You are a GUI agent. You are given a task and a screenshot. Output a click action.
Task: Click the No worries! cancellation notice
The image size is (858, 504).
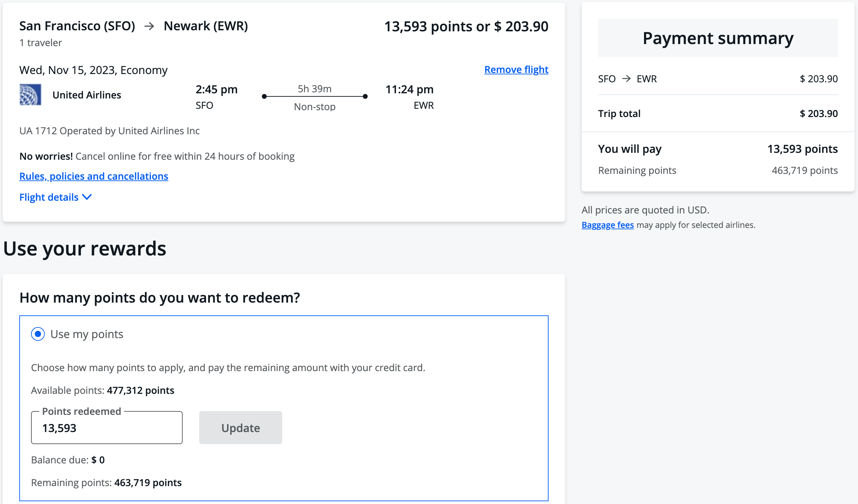[x=157, y=156]
